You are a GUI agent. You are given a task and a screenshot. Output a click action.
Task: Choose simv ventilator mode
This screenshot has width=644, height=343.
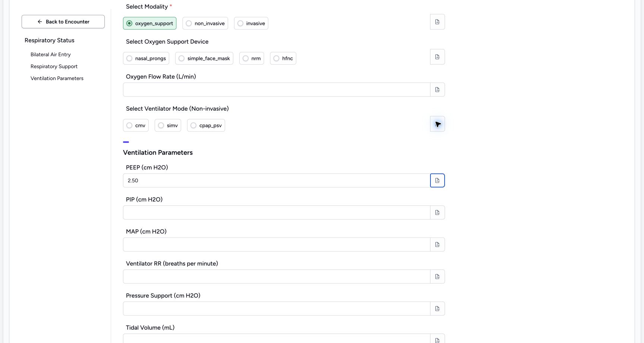pyautogui.click(x=168, y=126)
